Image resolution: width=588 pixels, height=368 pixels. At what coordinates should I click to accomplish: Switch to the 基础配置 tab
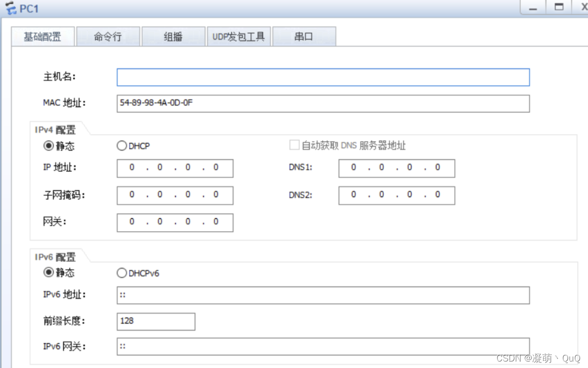[x=43, y=37]
